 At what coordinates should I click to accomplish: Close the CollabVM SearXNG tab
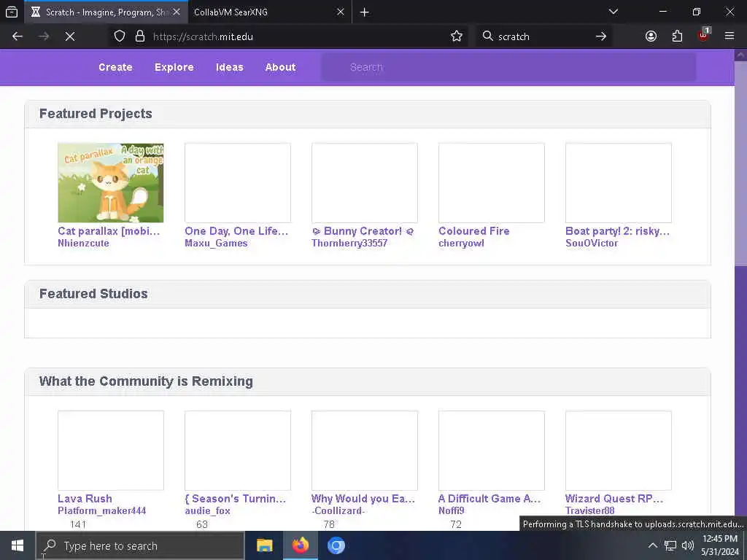tap(340, 12)
